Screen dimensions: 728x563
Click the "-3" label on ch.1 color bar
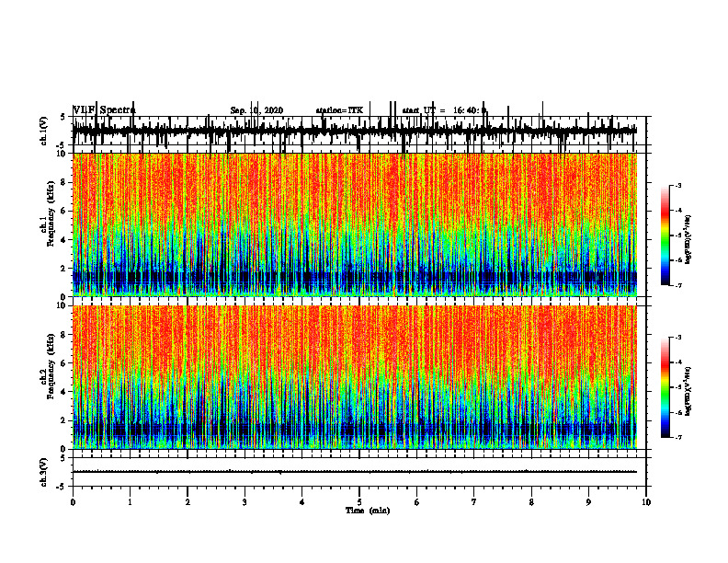click(678, 185)
